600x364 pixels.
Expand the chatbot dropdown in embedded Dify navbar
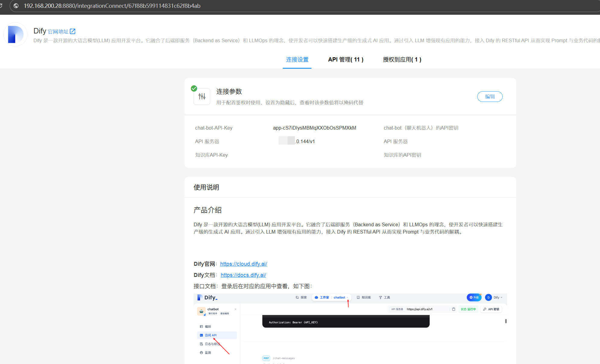coord(347,297)
